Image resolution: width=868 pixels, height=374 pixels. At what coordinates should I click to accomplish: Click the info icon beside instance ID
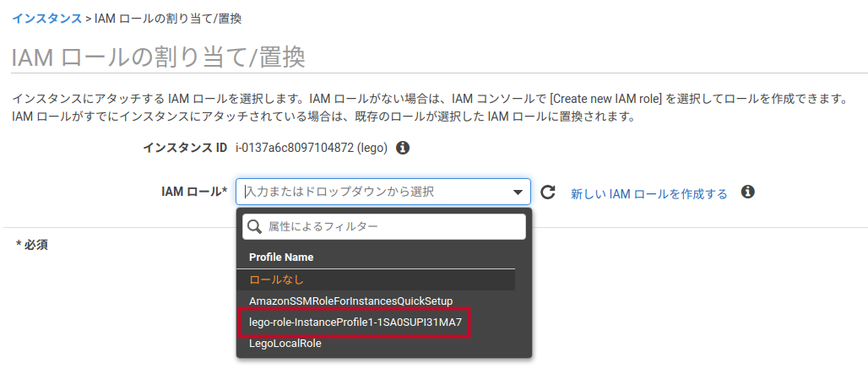tap(403, 149)
